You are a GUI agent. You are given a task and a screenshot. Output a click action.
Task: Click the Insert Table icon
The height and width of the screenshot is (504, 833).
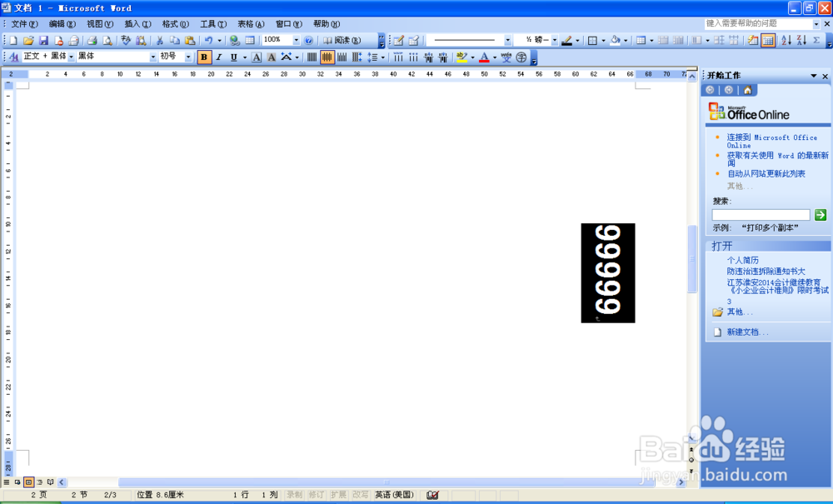tap(641, 40)
